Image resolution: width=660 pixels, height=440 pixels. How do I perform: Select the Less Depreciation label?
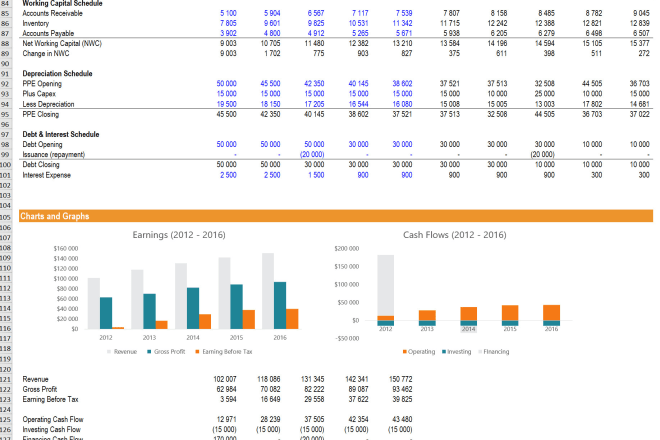pyautogui.click(x=48, y=104)
